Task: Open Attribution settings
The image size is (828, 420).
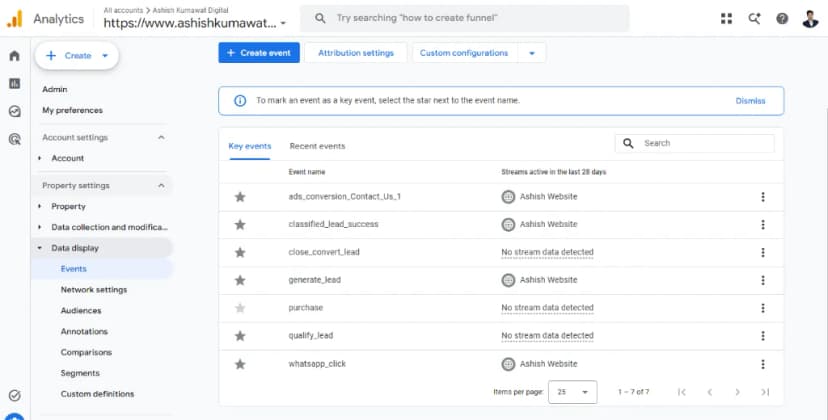Action: (x=356, y=53)
